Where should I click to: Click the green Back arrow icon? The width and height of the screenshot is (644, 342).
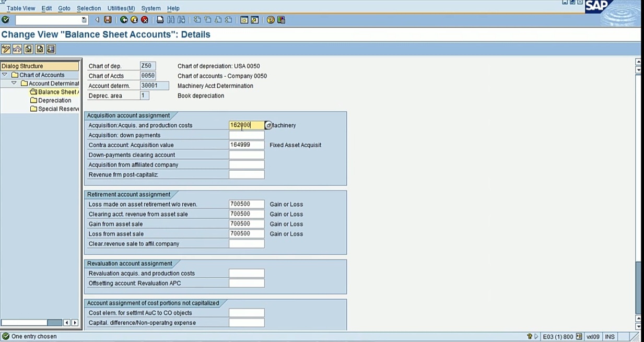[x=124, y=20]
